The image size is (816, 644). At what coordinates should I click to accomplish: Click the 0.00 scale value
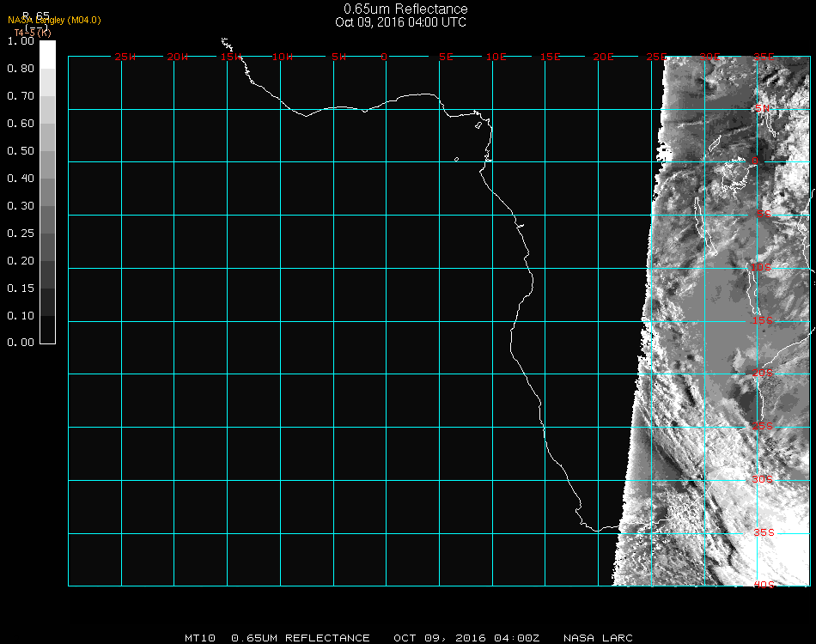pos(21,343)
